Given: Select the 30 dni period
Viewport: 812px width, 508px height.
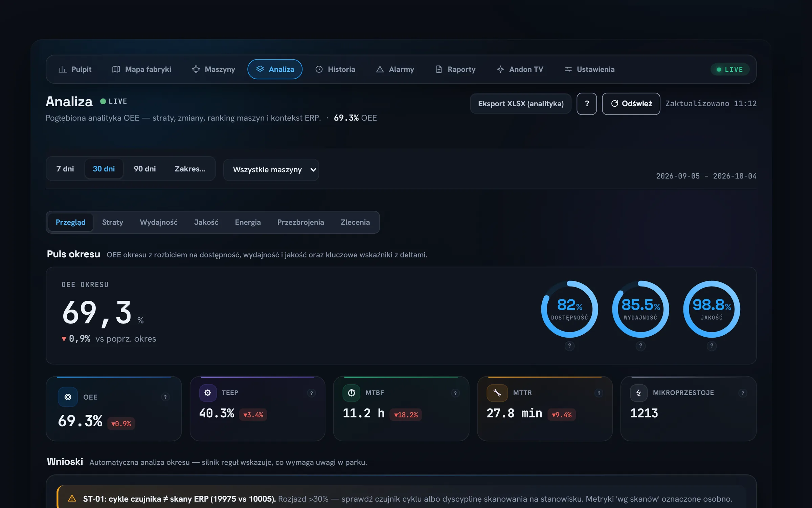Looking at the screenshot, I should (104, 169).
